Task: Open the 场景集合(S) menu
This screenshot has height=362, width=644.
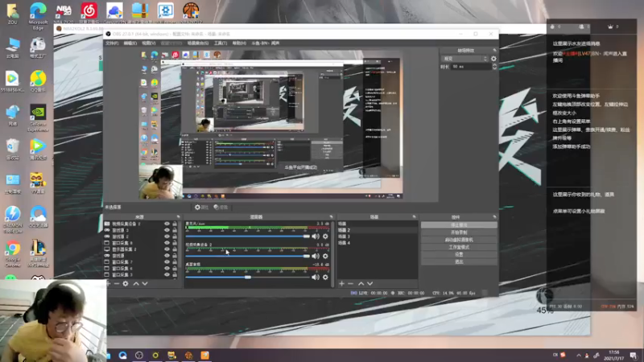Action: tap(198, 43)
